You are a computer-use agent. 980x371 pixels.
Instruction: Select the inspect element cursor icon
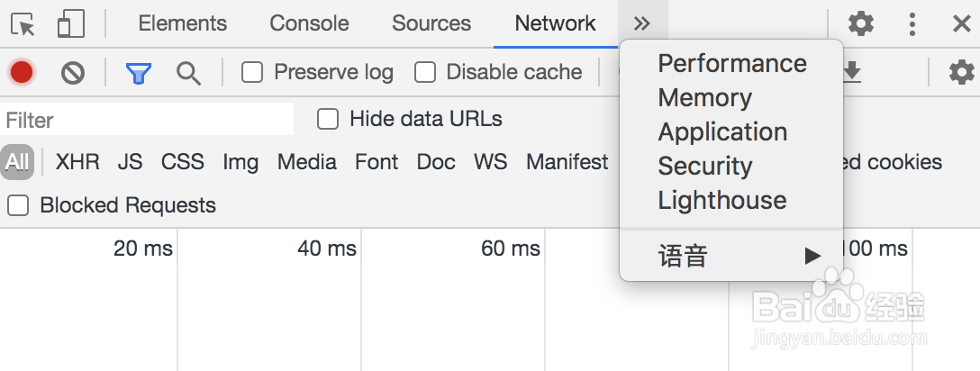point(23,24)
